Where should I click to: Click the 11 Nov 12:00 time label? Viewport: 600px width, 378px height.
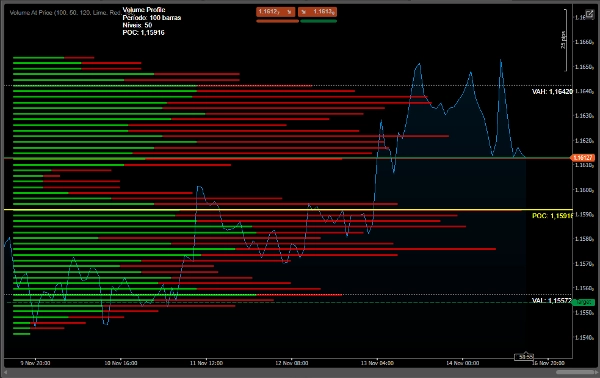(x=206, y=363)
